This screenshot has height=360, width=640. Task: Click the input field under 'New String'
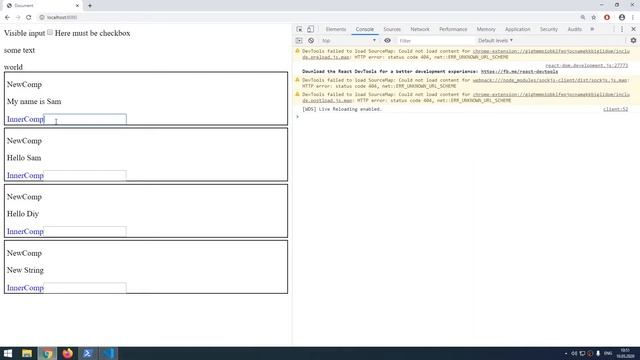coord(85,288)
